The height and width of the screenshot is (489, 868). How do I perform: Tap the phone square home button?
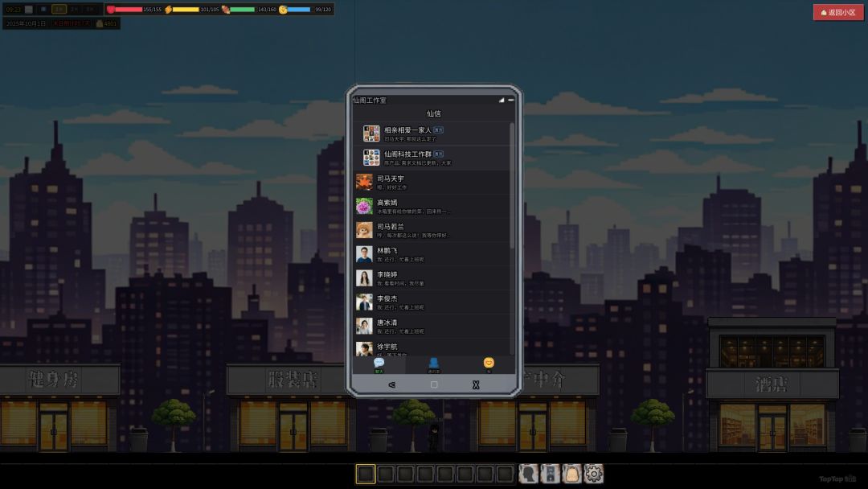[x=434, y=385]
